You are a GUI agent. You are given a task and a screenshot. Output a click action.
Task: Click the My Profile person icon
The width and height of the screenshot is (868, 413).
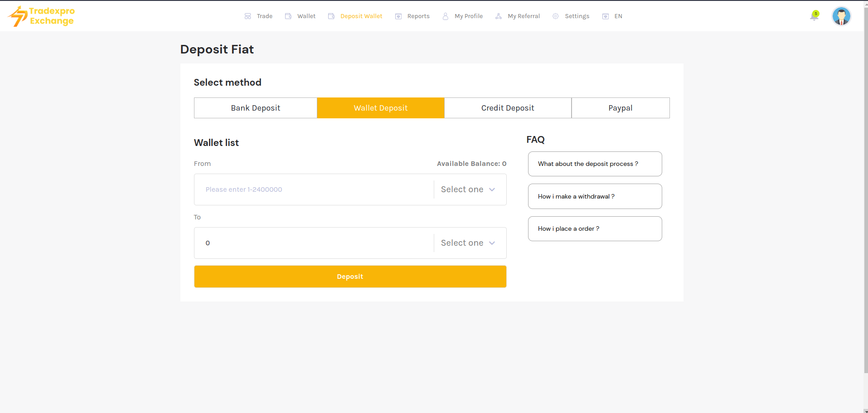(x=446, y=16)
